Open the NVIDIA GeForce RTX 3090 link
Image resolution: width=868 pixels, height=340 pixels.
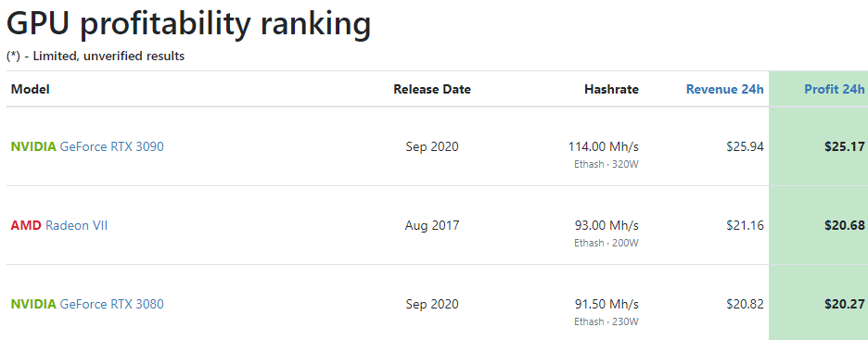[x=87, y=147]
